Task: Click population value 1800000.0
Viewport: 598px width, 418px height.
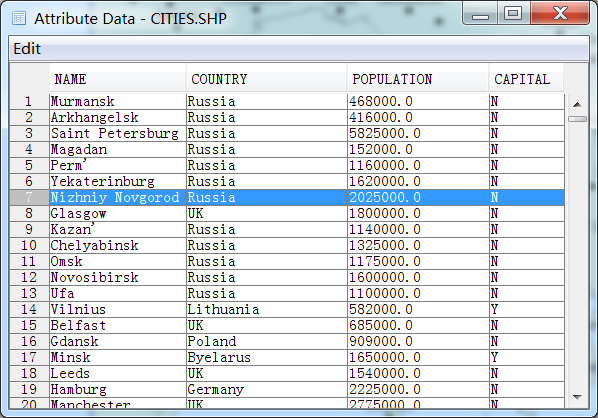Action: click(418, 214)
